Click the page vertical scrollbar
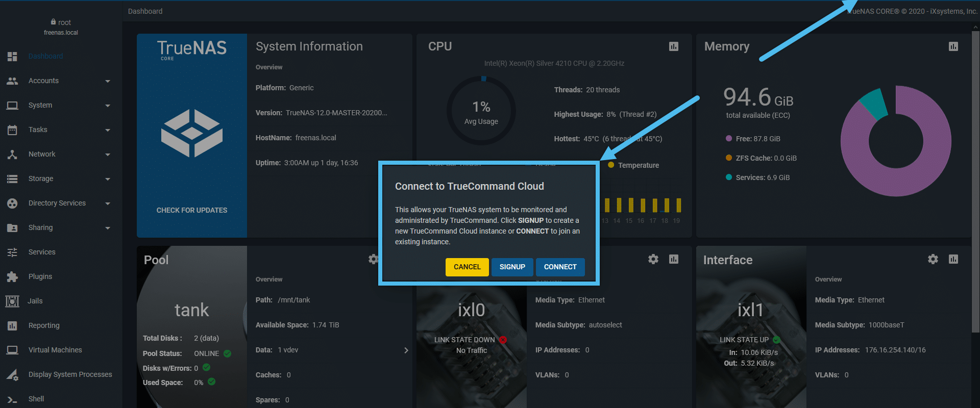 [975, 181]
